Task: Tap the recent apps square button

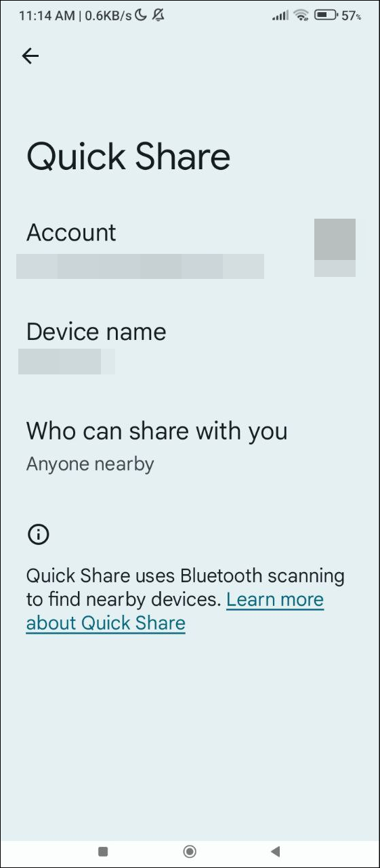Action: click(103, 851)
